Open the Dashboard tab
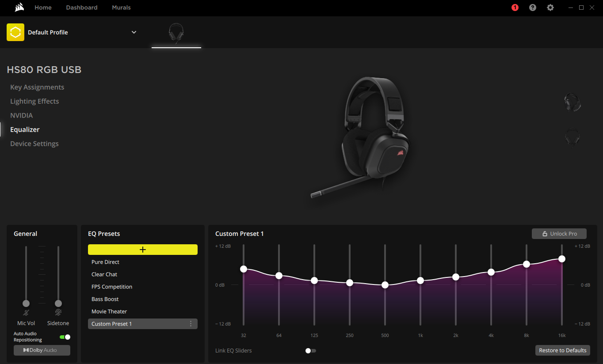 pyautogui.click(x=82, y=8)
